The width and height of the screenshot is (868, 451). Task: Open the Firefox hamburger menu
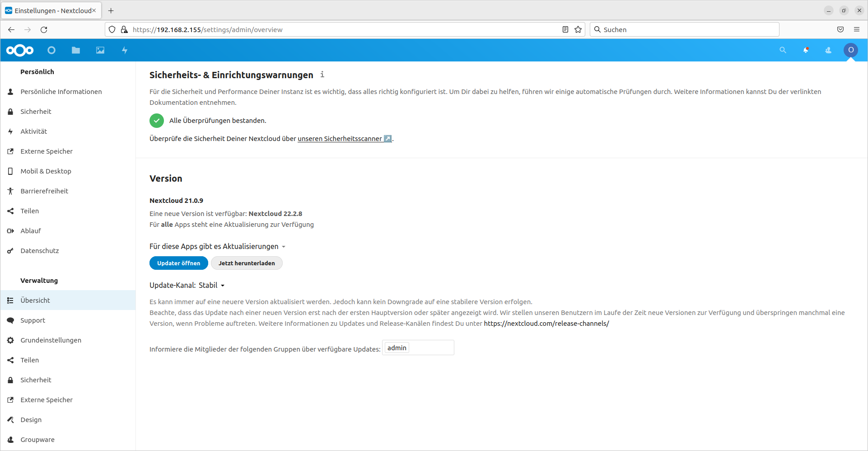857,29
